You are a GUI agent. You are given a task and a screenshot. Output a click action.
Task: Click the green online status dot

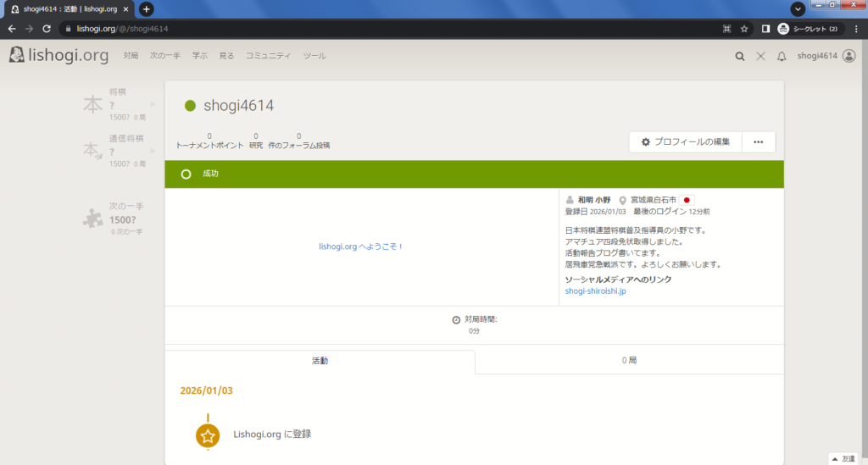pyautogui.click(x=190, y=106)
